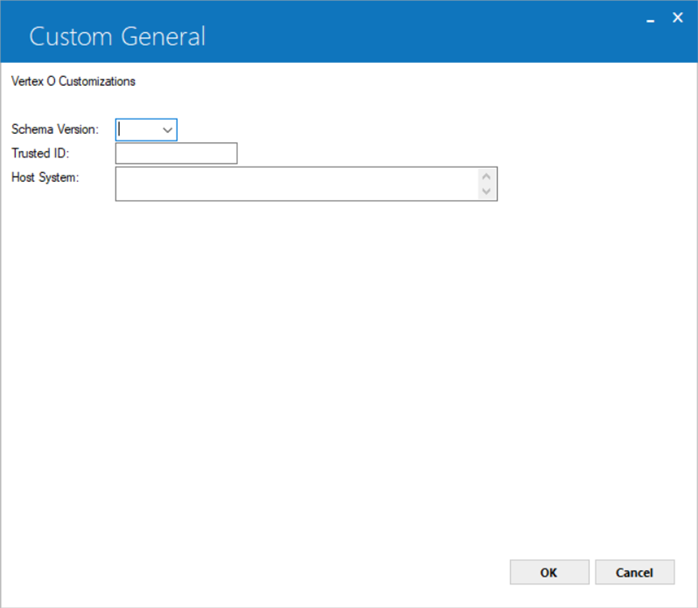698x608 pixels.
Task: Click the Vertex O Customizations heading text
Action: pos(73,81)
